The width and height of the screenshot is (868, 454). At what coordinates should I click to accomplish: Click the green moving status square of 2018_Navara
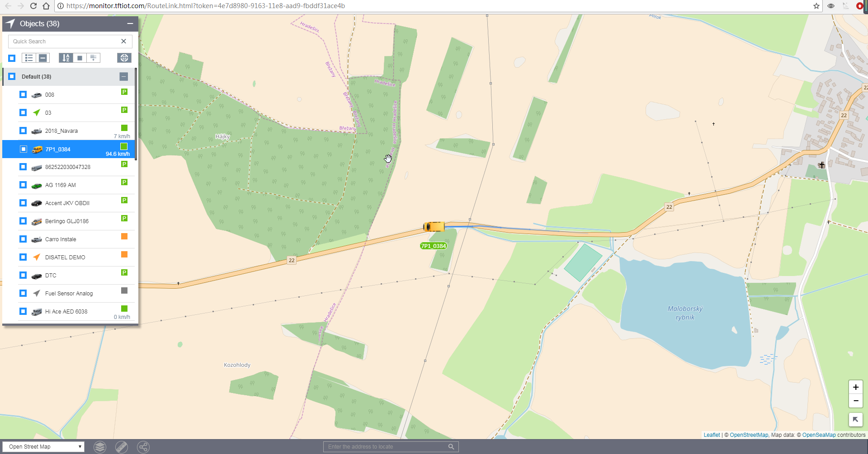click(x=124, y=128)
